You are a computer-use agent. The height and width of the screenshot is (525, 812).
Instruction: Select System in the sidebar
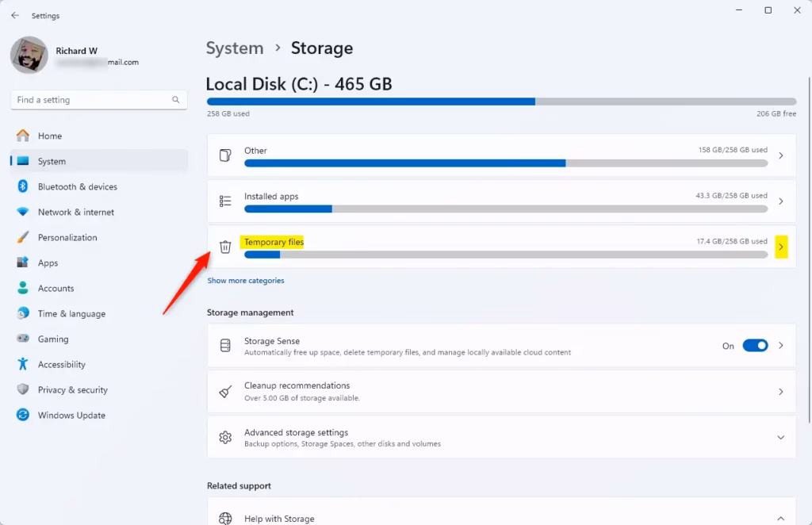(x=99, y=161)
